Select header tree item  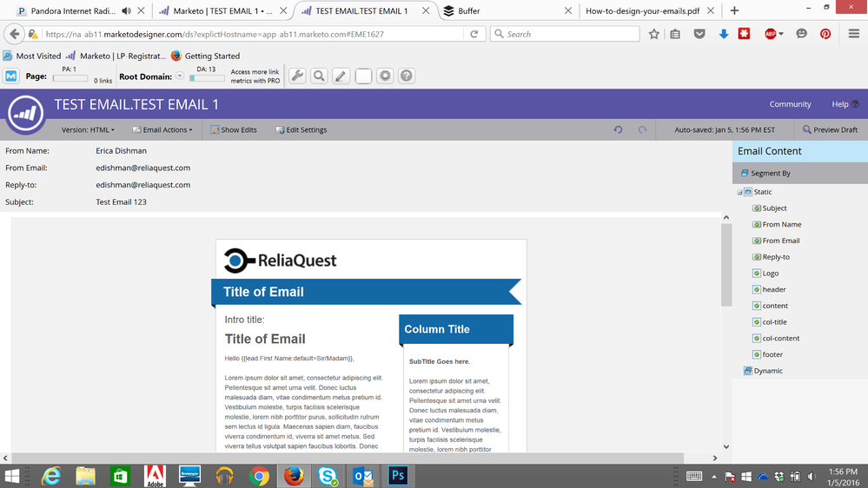(x=774, y=289)
